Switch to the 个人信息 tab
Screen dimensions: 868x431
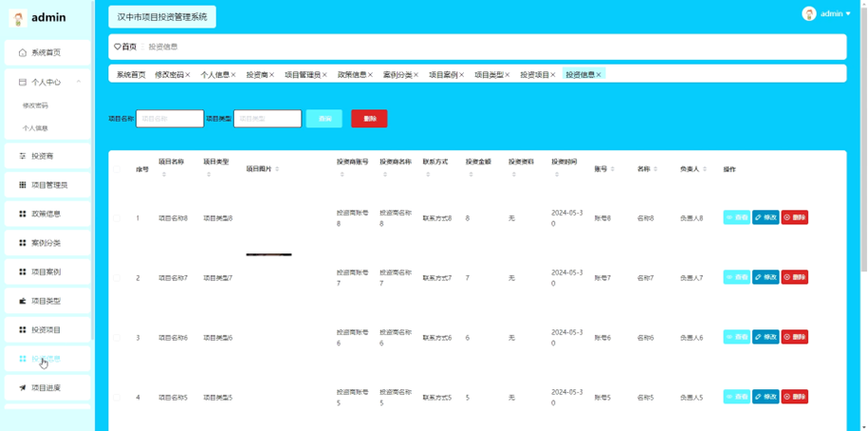(214, 75)
